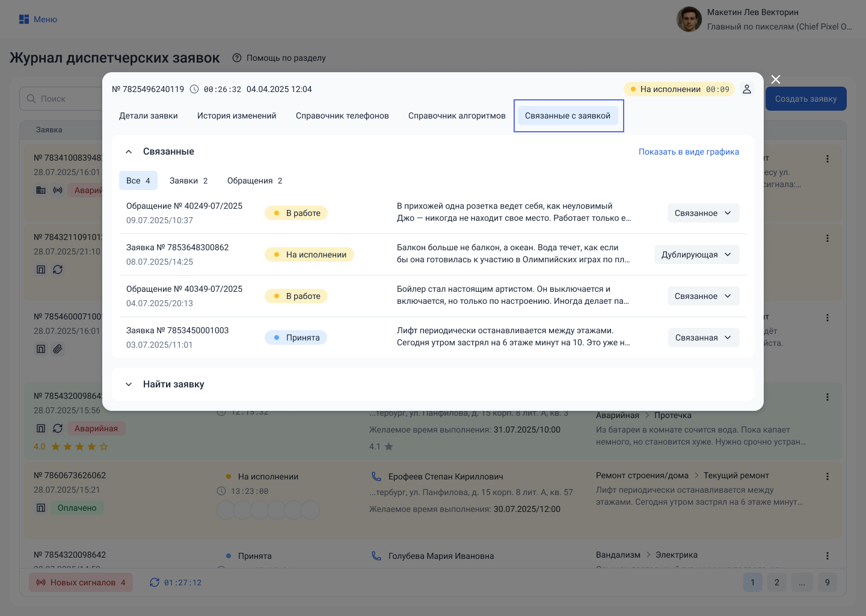Image resolution: width=866 pixels, height=616 pixels.
Task: Switch to История изменений tab
Action: coord(236,115)
